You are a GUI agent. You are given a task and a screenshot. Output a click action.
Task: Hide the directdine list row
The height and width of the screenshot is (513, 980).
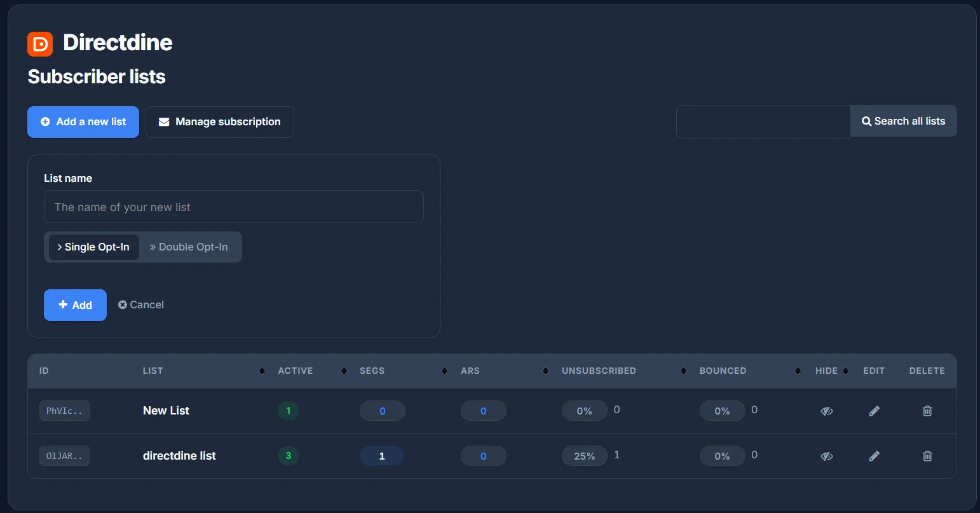pyautogui.click(x=826, y=456)
